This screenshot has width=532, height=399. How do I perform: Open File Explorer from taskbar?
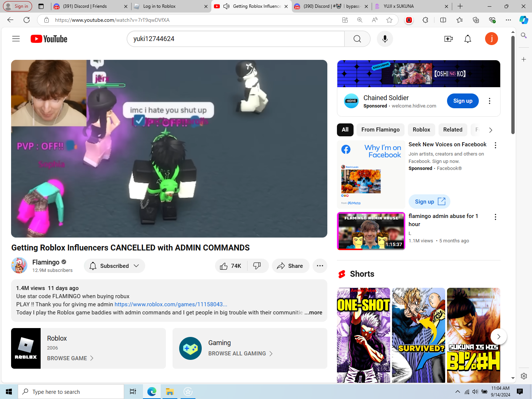click(x=170, y=392)
